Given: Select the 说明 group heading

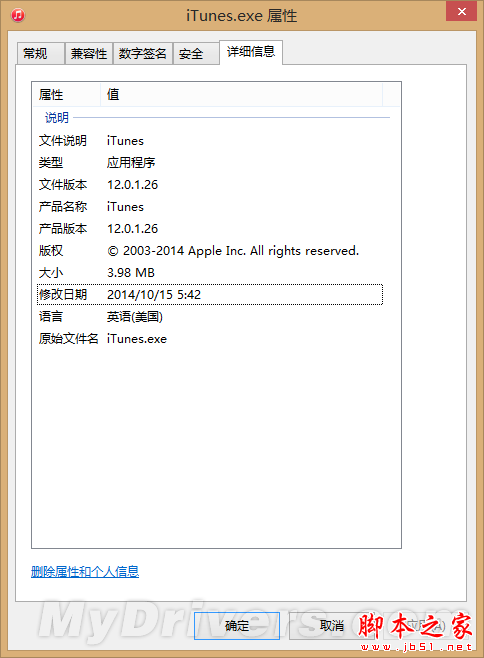Looking at the screenshot, I should (x=57, y=118).
